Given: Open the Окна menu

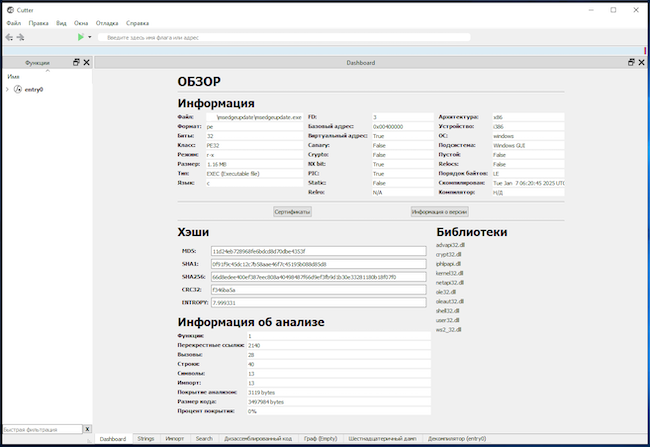Looking at the screenshot, I should [81, 22].
